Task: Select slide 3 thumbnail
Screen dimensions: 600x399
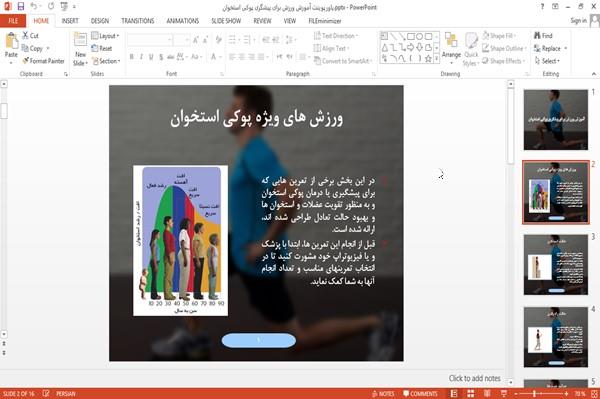Action: coord(556,264)
